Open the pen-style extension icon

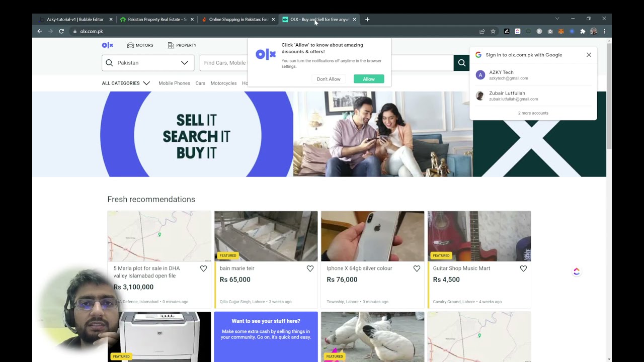pos(507,31)
